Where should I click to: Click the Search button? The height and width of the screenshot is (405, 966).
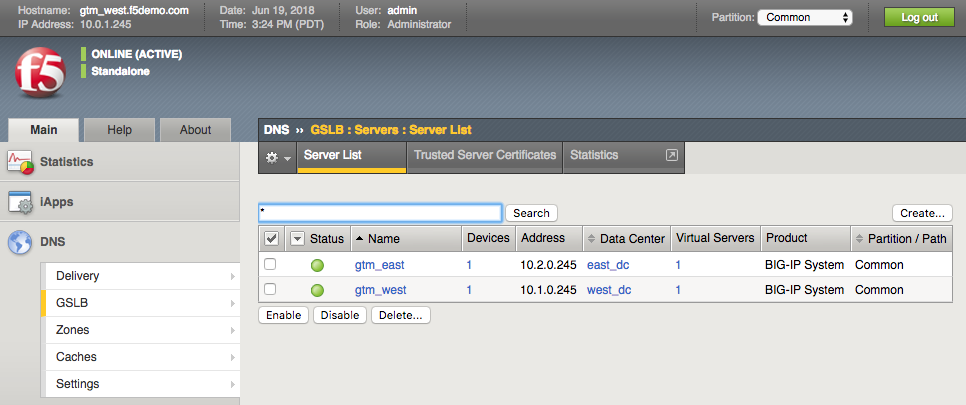[x=531, y=213]
